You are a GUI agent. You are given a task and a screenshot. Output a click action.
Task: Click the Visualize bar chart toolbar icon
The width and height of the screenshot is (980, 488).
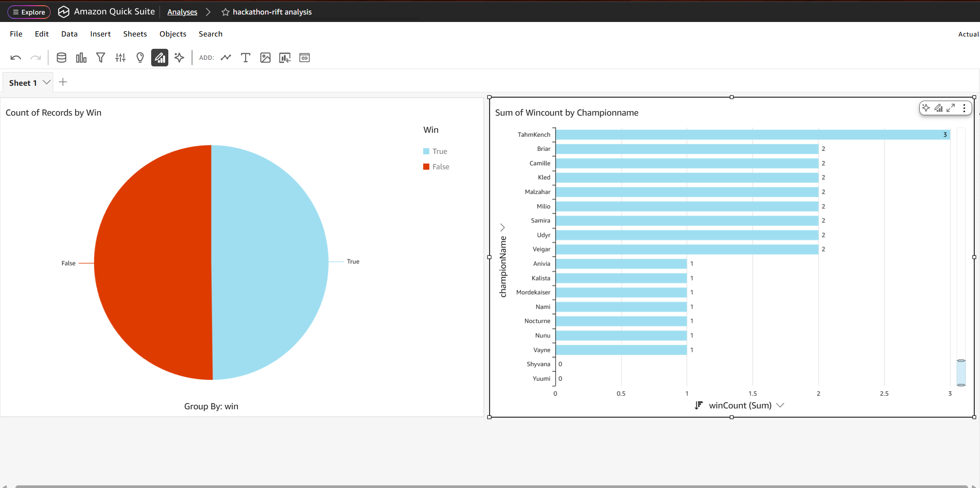click(81, 58)
